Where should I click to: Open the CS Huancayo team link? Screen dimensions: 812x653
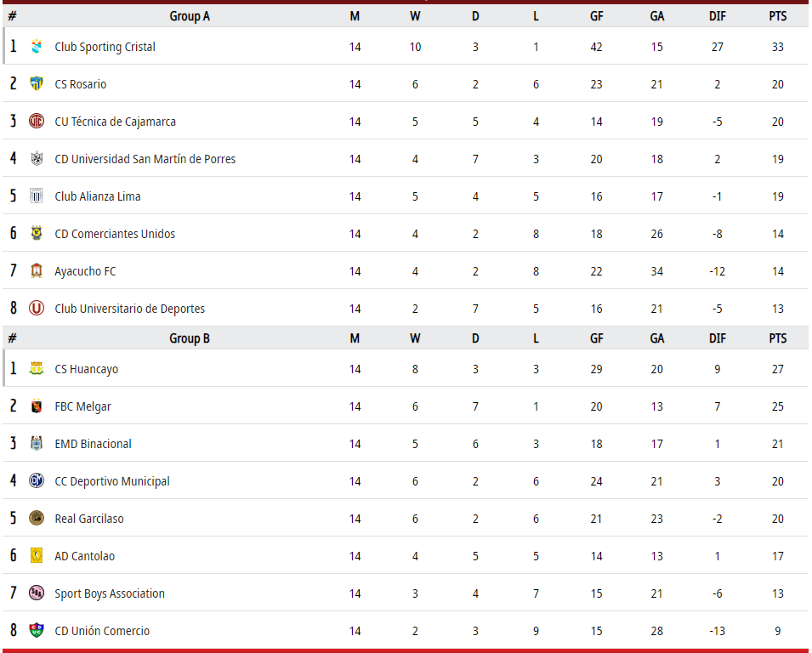pyautogui.click(x=87, y=369)
